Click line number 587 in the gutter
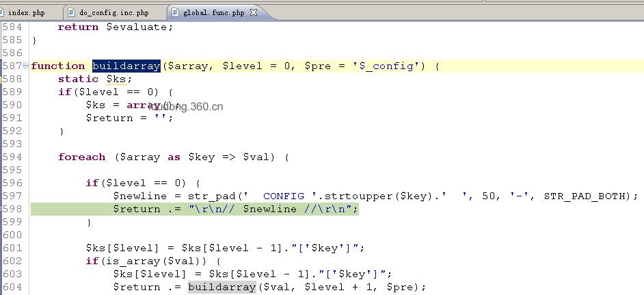 coord(12,66)
